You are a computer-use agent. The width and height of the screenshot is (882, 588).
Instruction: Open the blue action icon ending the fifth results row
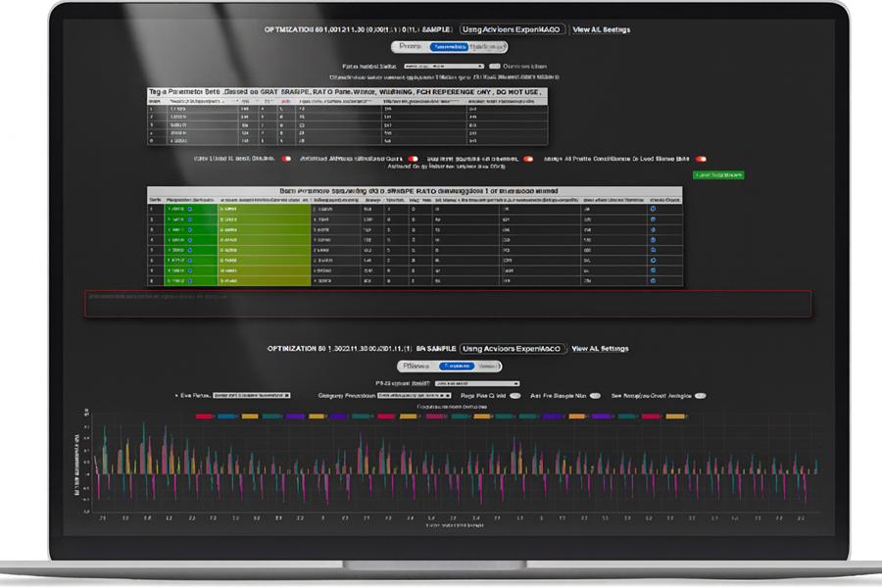(x=653, y=250)
